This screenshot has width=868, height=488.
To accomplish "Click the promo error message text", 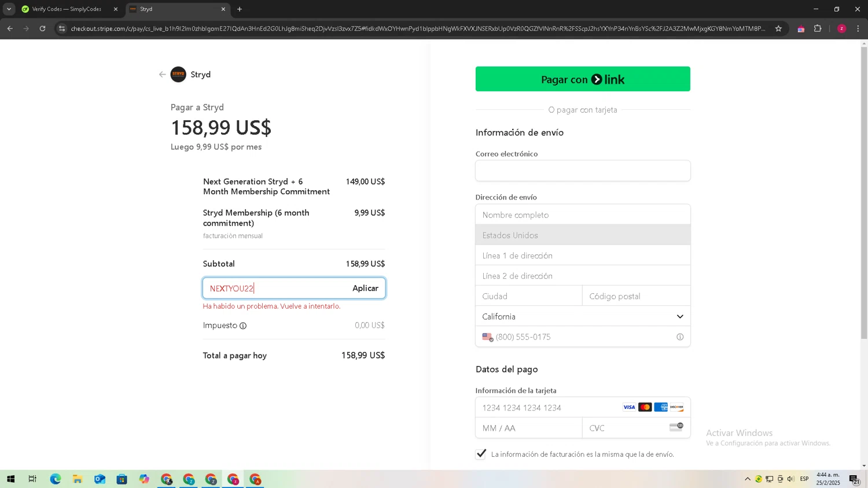I will (271, 306).
